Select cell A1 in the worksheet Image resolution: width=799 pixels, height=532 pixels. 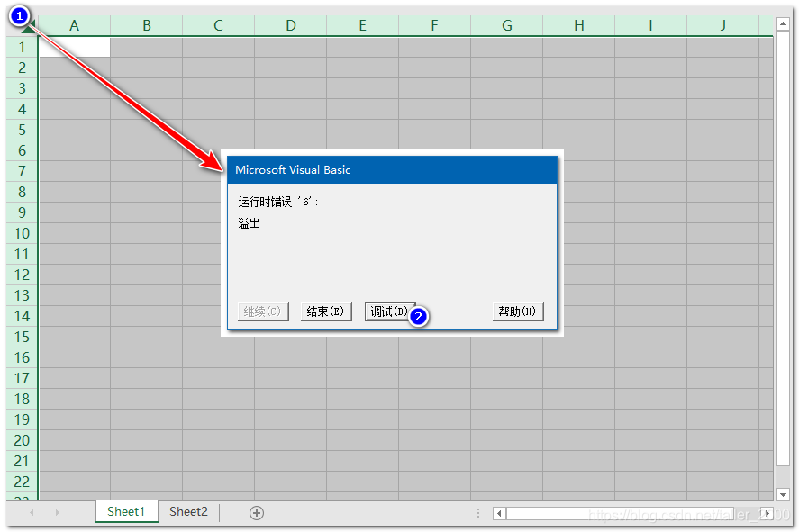coord(74,46)
